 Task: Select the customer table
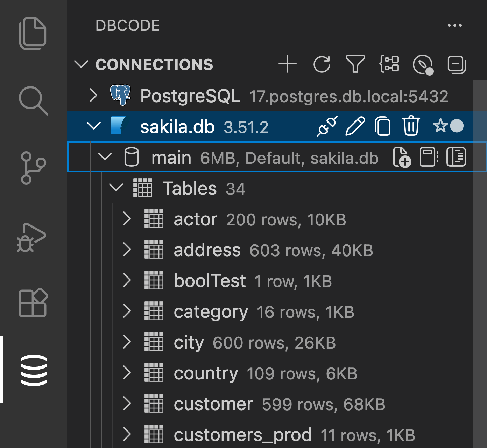coord(213,404)
